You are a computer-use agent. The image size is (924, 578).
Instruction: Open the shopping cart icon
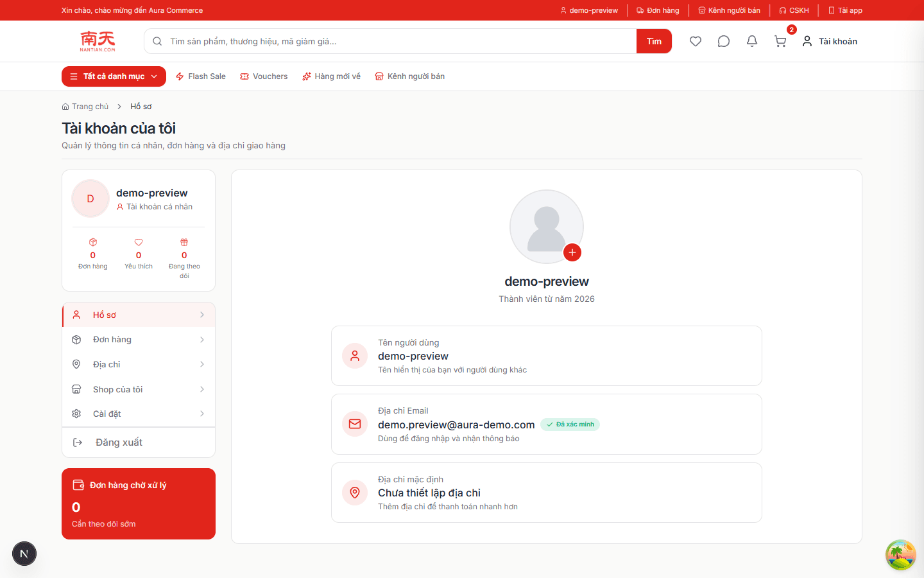pyautogui.click(x=780, y=41)
